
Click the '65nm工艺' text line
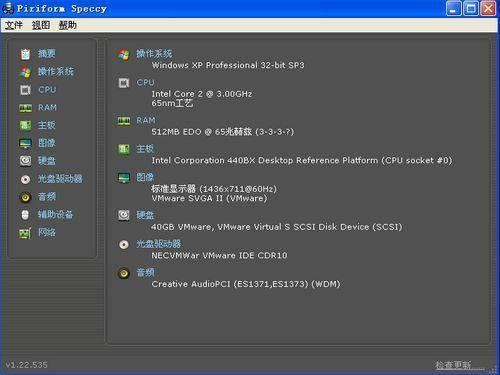pyautogui.click(x=172, y=103)
